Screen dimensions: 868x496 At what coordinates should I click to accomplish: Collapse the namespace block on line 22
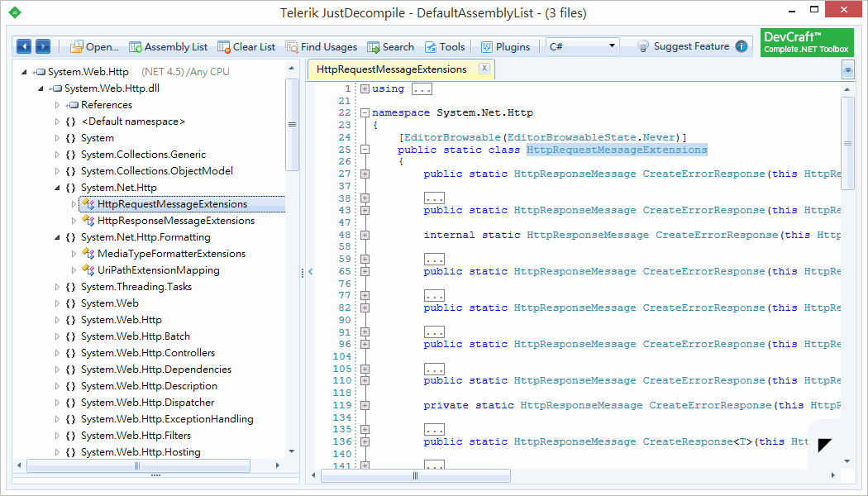coord(365,113)
